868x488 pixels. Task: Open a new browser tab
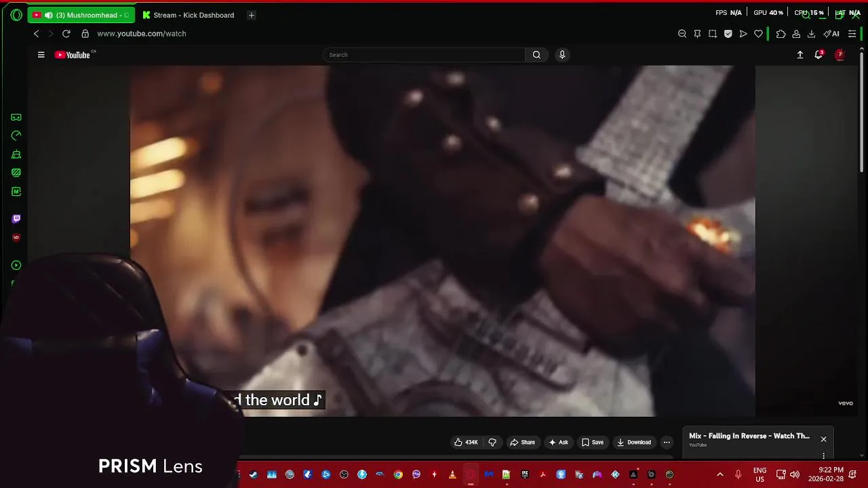click(251, 15)
